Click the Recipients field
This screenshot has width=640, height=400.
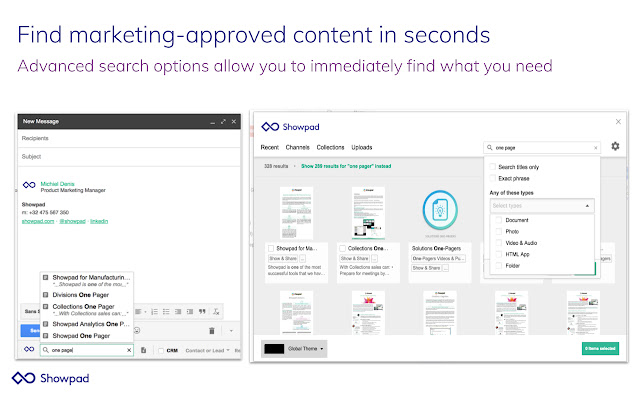(x=129, y=138)
